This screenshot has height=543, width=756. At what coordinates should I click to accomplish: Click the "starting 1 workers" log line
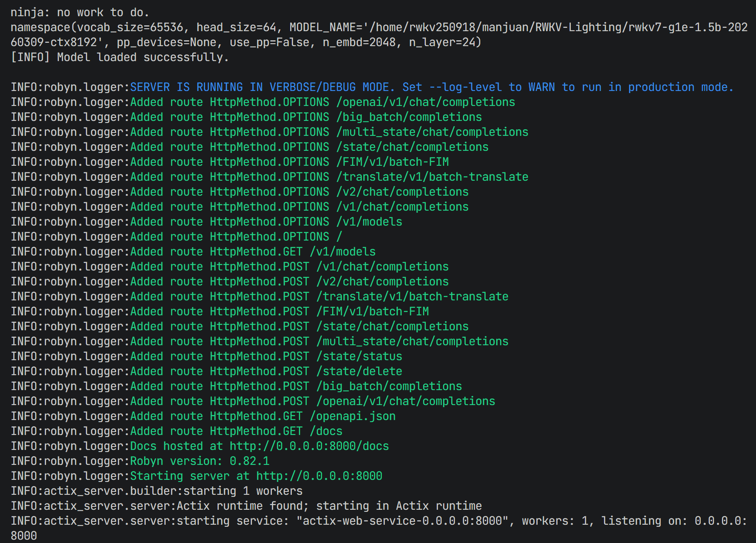tap(243, 491)
